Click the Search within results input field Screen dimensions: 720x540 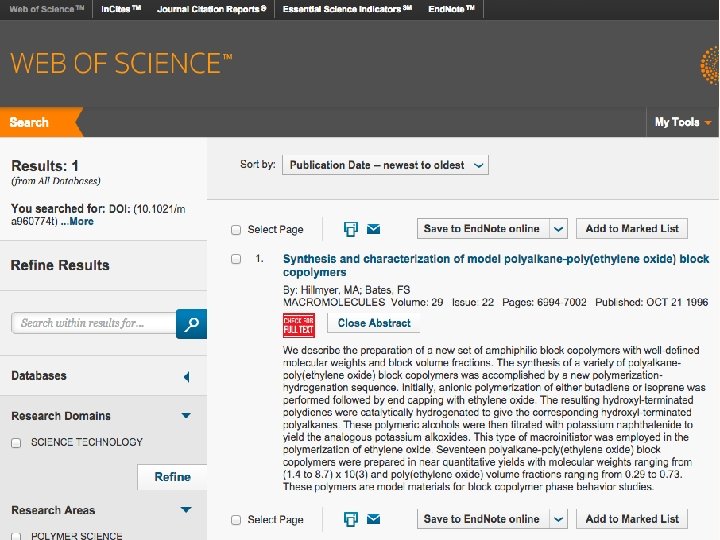tap(94, 323)
